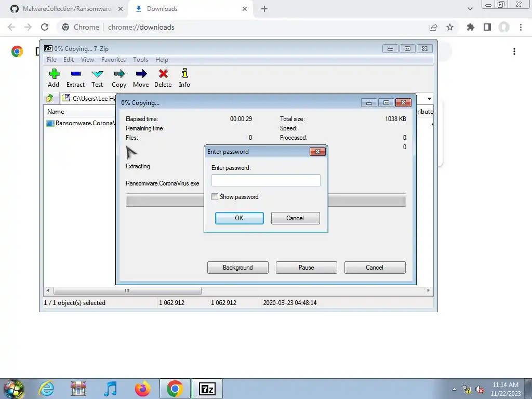Open a new Chrome tab
Screen dimensions: 532x399
[x=264, y=9]
